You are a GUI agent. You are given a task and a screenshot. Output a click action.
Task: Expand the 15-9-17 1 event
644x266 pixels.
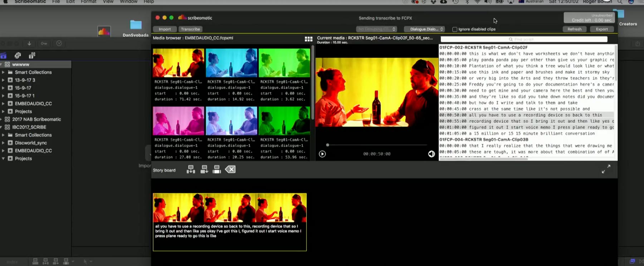[3, 96]
